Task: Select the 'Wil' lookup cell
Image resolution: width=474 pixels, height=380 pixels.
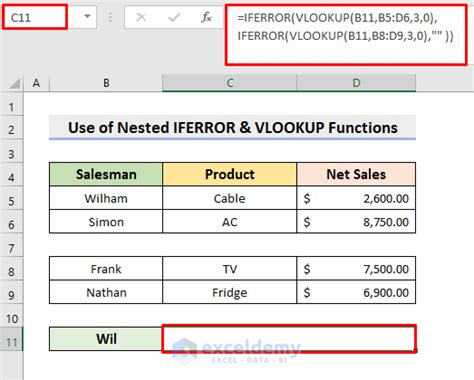Action: [x=106, y=339]
